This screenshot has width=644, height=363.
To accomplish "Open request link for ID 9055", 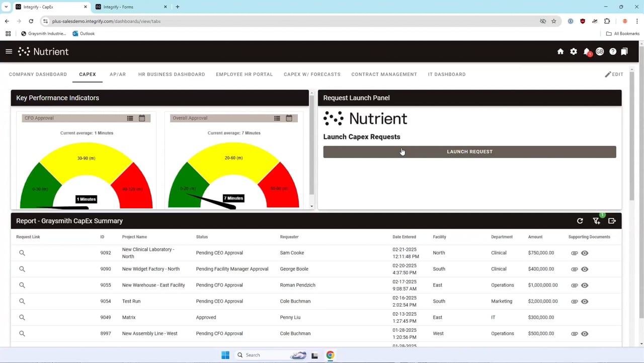I will click(x=22, y=285).
